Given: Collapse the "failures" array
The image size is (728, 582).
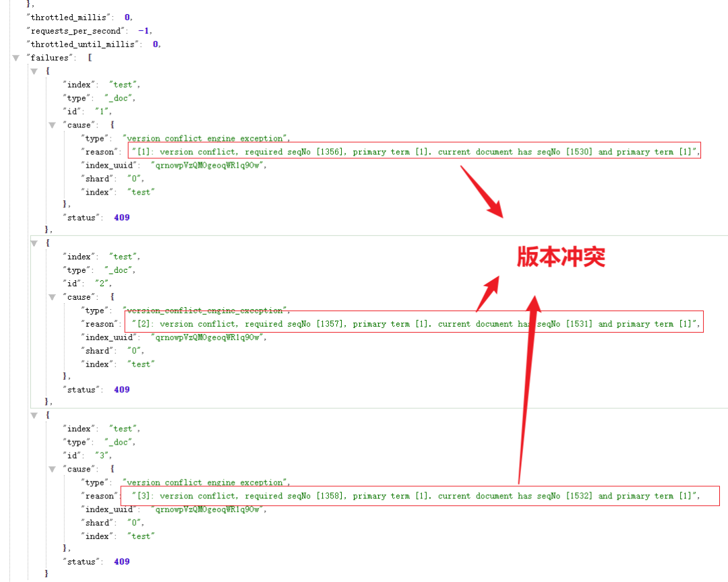Looking at the screenshot, I should click(16, 58).
